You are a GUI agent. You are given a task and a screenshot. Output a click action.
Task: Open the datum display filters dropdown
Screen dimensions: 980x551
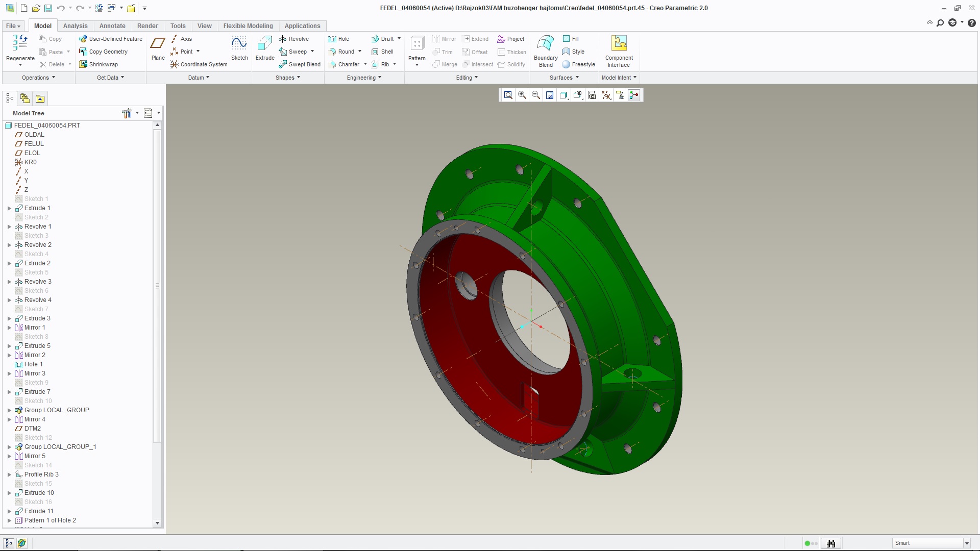(x=606, y=95)
